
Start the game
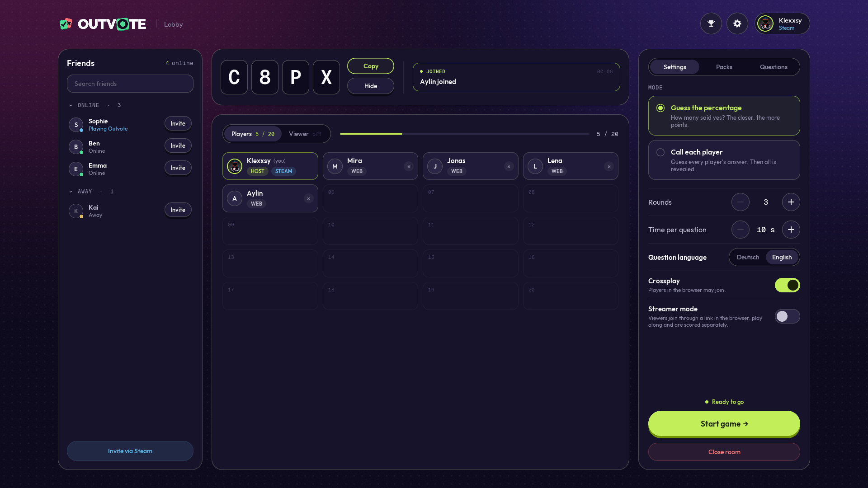(x=724, y=424)
